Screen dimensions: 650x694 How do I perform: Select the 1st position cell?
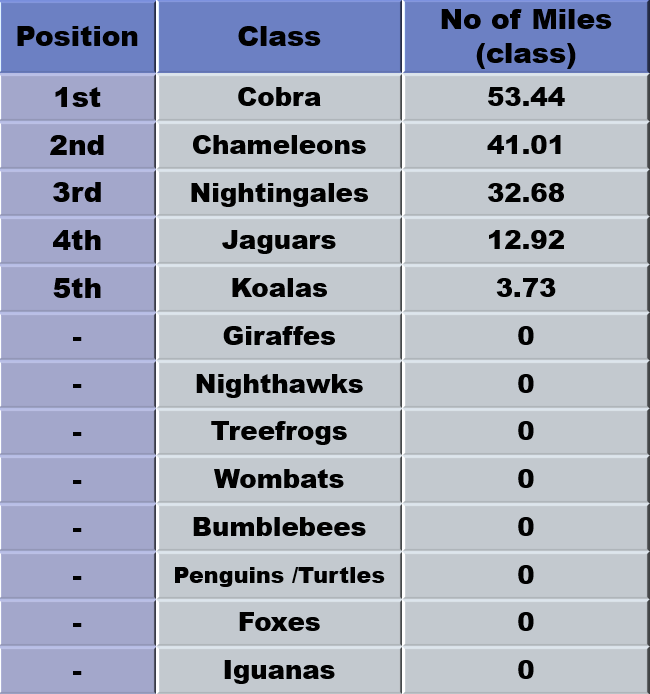pos(77,97)
